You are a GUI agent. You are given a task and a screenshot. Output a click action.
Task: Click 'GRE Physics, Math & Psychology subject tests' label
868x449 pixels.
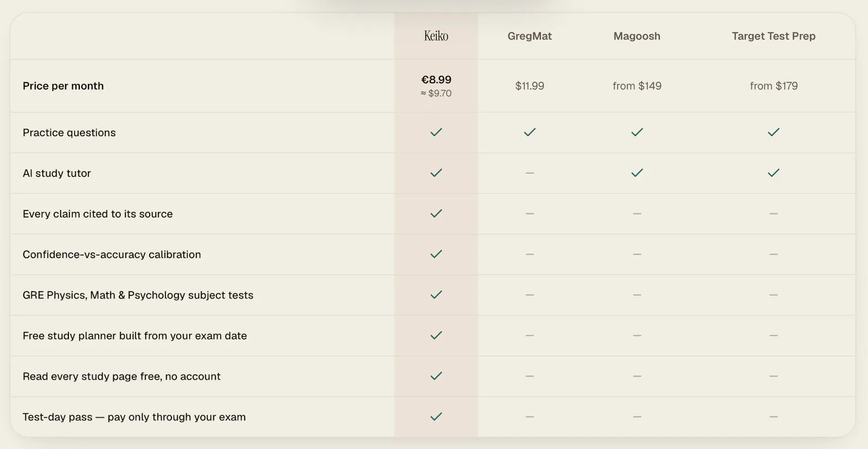(x=138, y=295)
